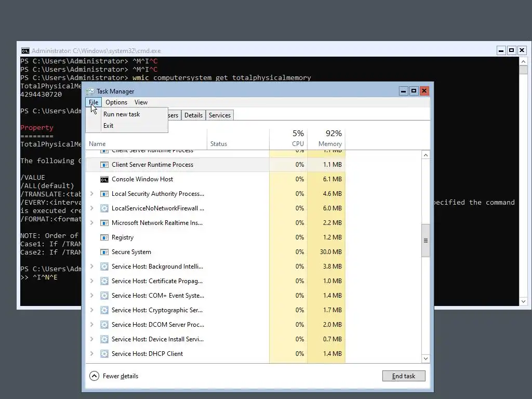Expand Service Host: DCOM Server Process row
532x399 pixels.
91,325
